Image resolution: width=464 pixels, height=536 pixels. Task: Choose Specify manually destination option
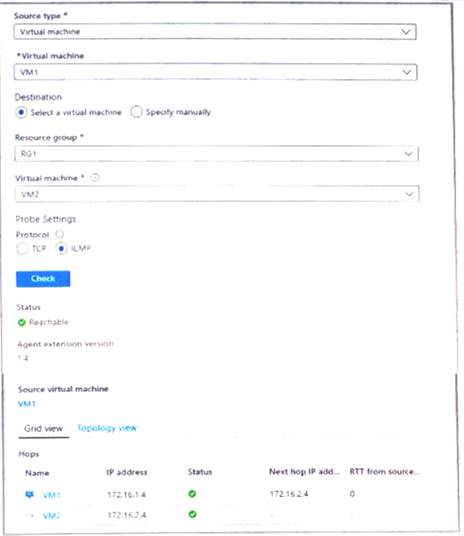(136, 112)
